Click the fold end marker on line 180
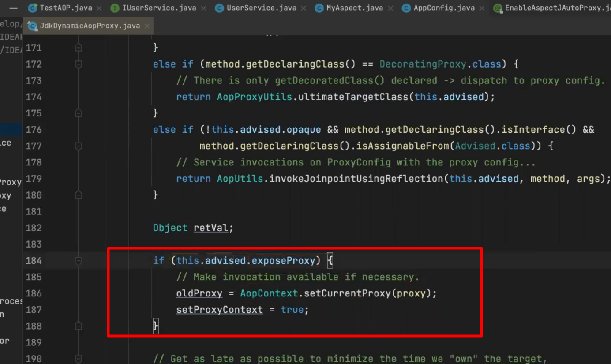 [x=79, y=195]
